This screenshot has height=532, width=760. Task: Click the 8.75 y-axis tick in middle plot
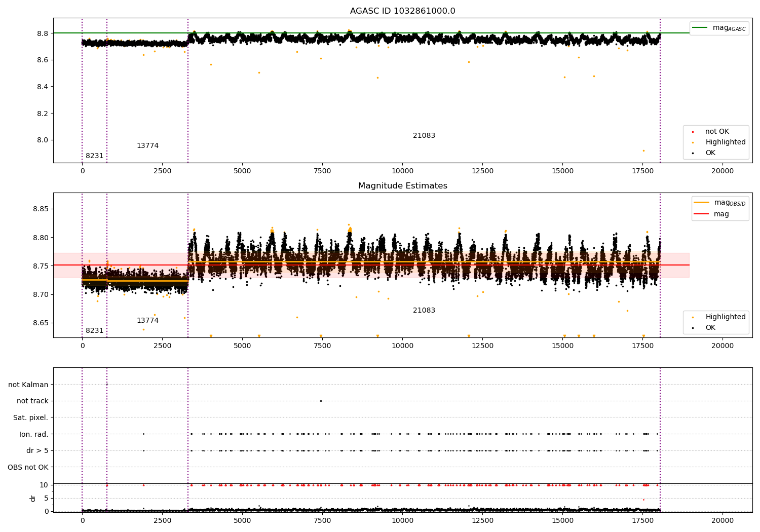tap(41, 266)
